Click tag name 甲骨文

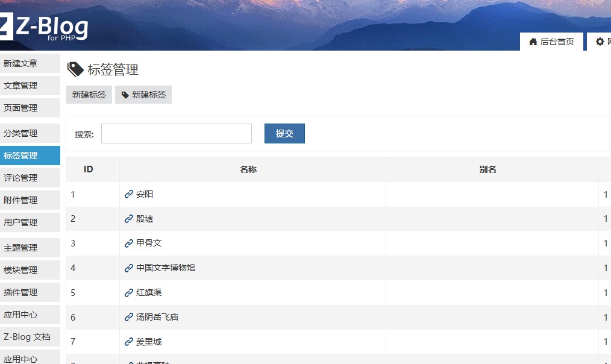pyautogui.click(x=149, y=243)
